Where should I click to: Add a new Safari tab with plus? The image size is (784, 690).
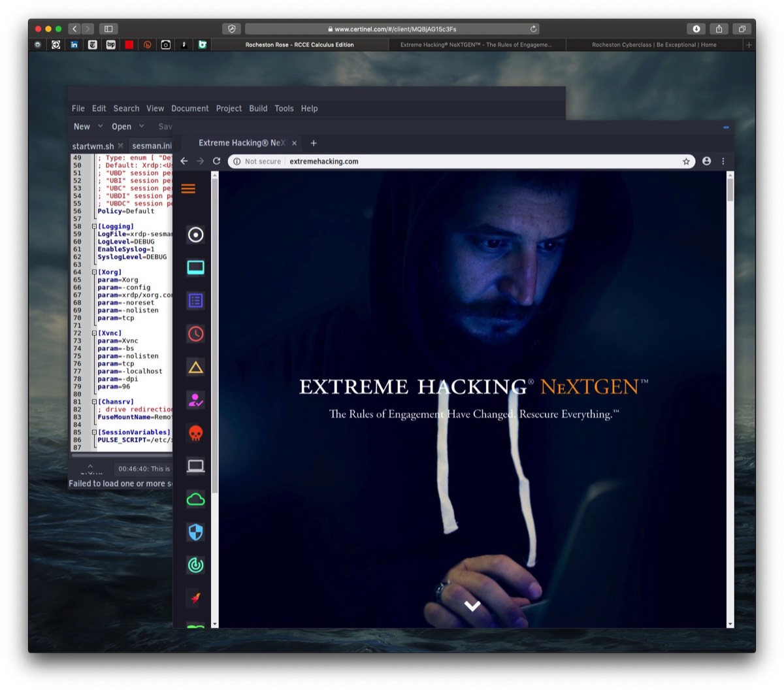[x=749, y=45]
